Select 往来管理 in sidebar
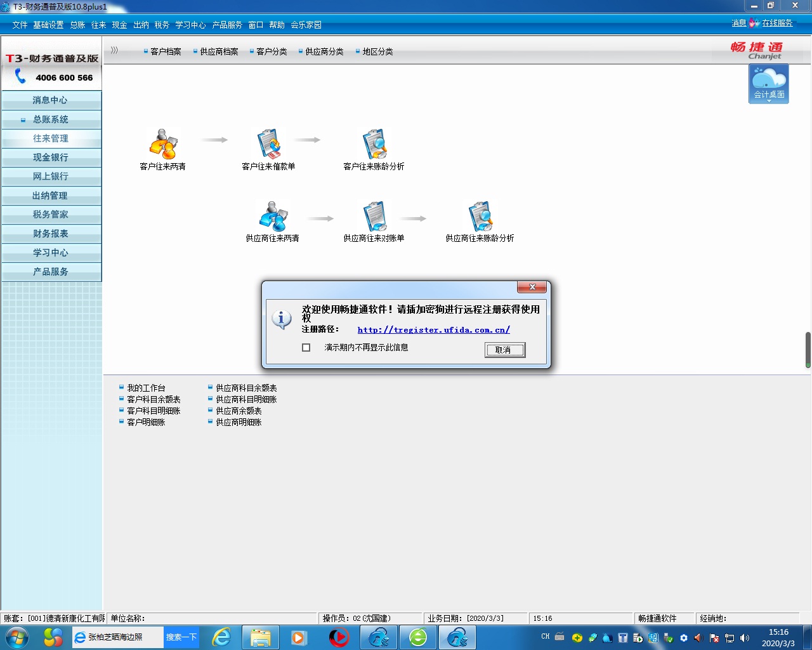 (x=51, y=138)
